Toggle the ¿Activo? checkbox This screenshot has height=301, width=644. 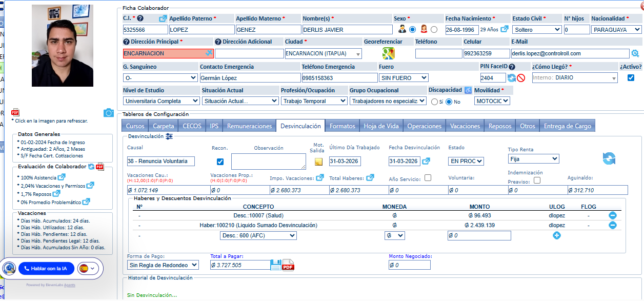[x=631, y=78]
